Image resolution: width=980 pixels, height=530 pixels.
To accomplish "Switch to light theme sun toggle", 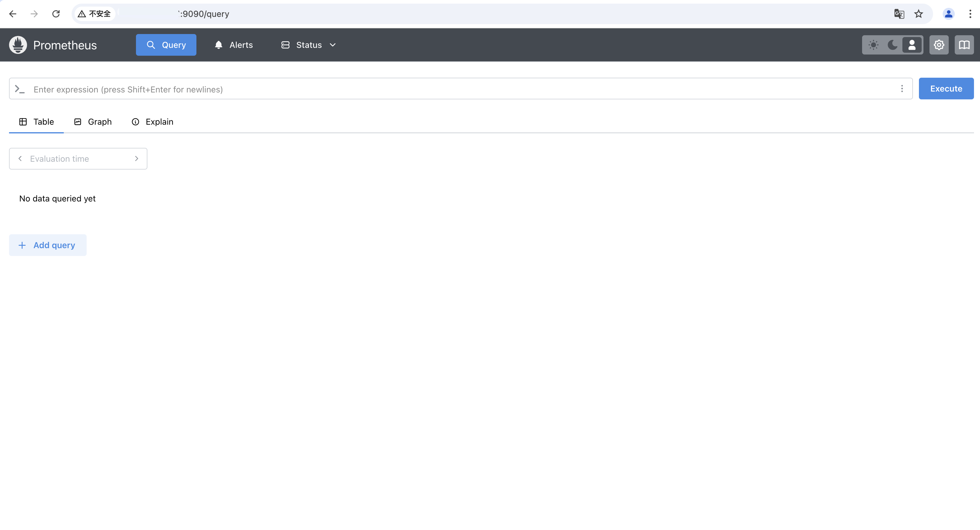I will 874,45.
